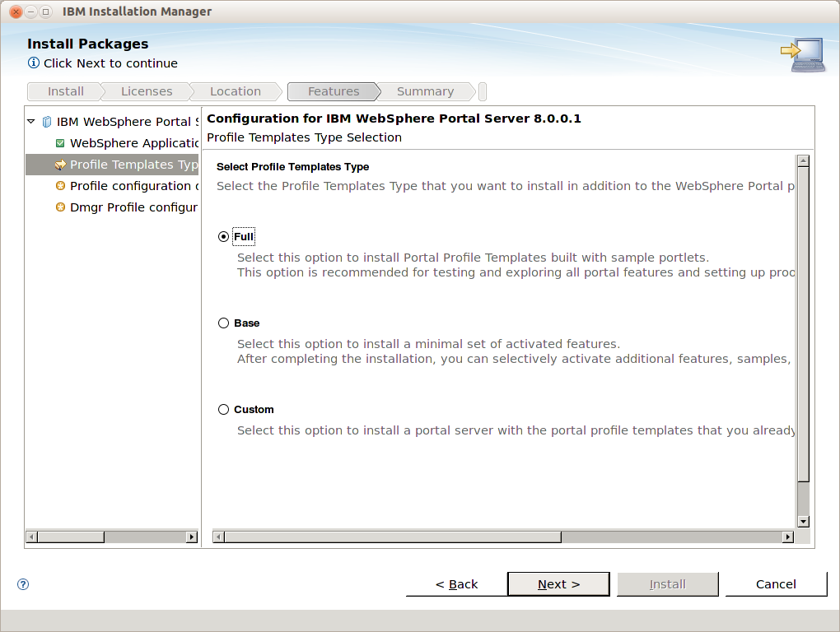Maximize the IBM Installation Manager window

[x=46, y=12]
